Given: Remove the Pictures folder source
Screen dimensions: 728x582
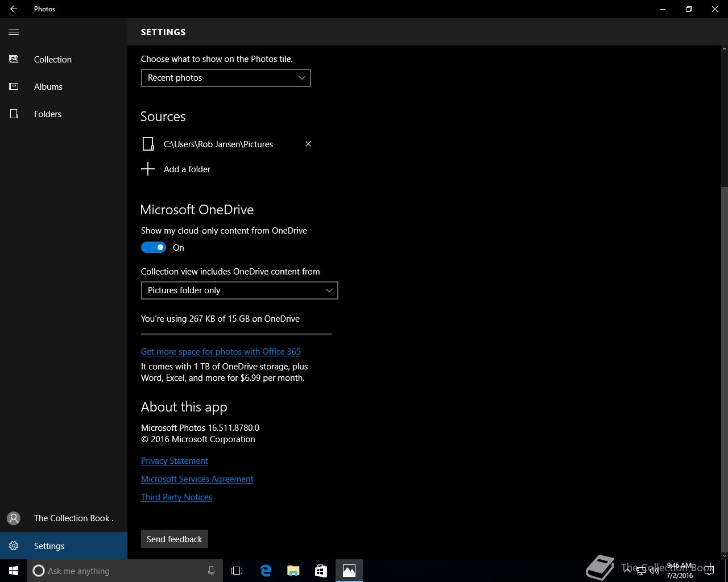Looking at the screenshot, I should [308, 144].
